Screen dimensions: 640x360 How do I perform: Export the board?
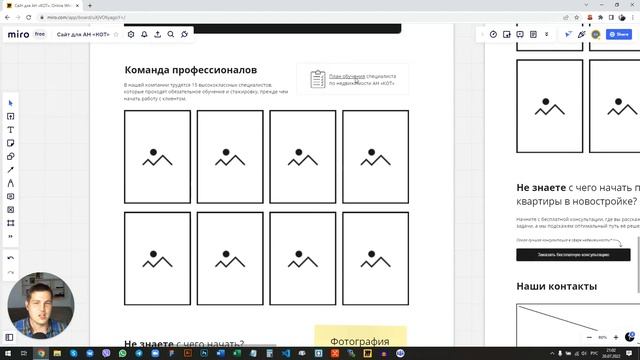(x=158, y=35)
